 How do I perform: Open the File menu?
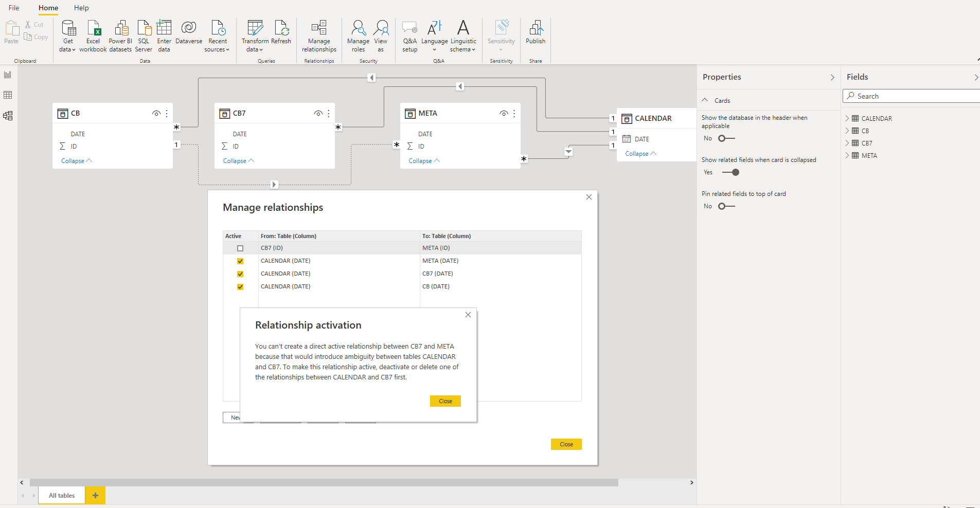click(14, 8)
